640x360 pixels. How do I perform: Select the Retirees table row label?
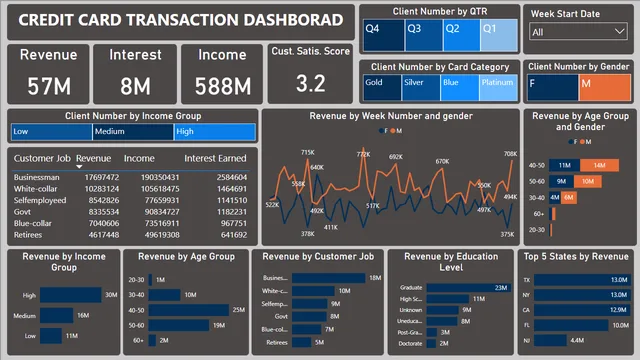pos(28,235)
